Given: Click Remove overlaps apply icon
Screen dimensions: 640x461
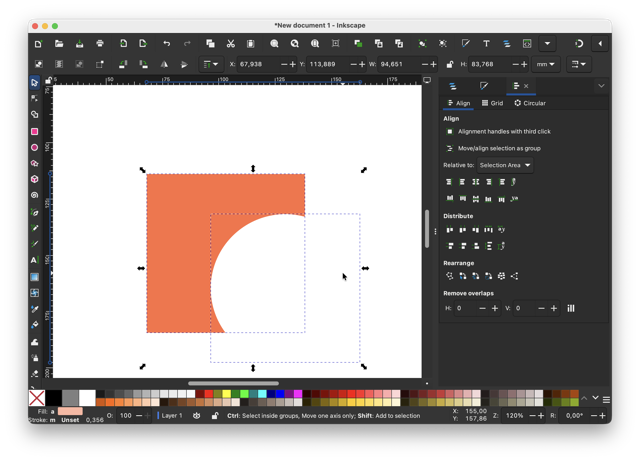Looking at the screenshot, I should click(x=571, y=308).
